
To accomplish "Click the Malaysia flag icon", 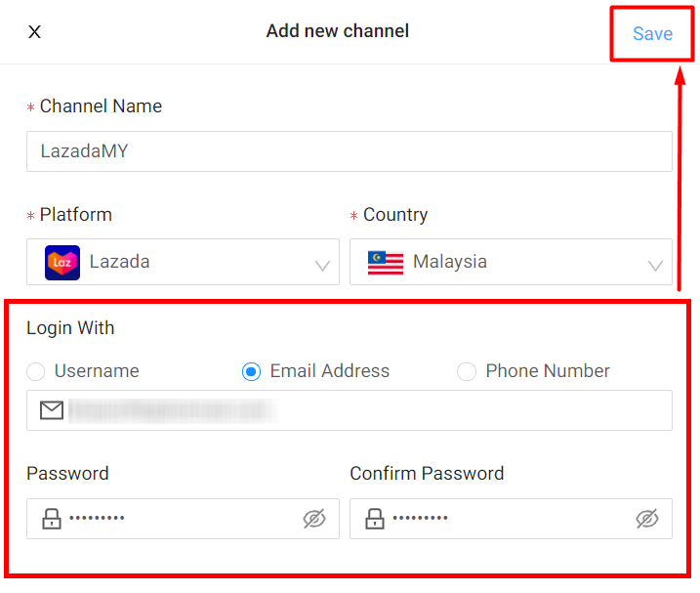I will 386,262.
